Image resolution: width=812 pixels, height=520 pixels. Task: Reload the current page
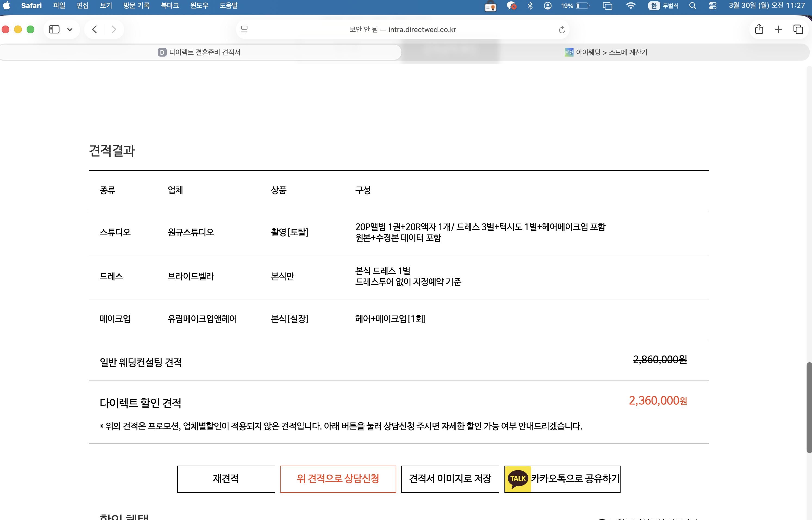pos(562,29)
